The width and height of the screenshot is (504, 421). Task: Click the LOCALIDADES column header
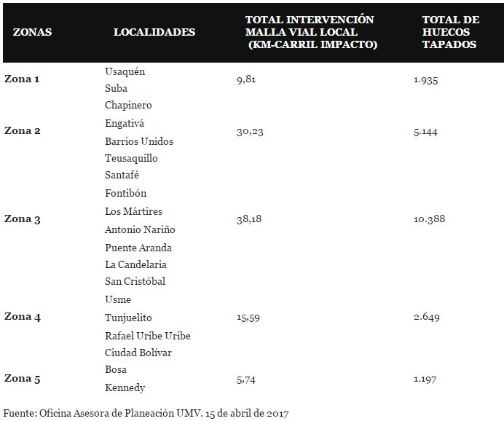[154, 32]
